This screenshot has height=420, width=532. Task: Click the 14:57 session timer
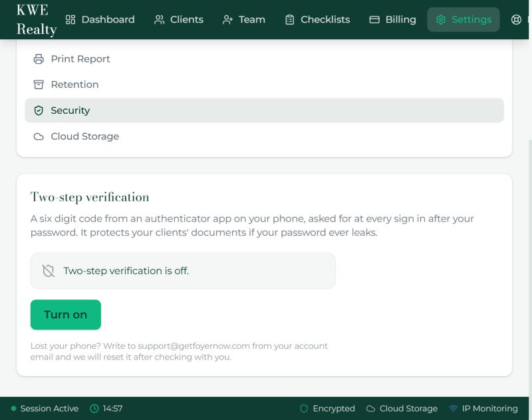pyautogui.click(x=112, y=409)
